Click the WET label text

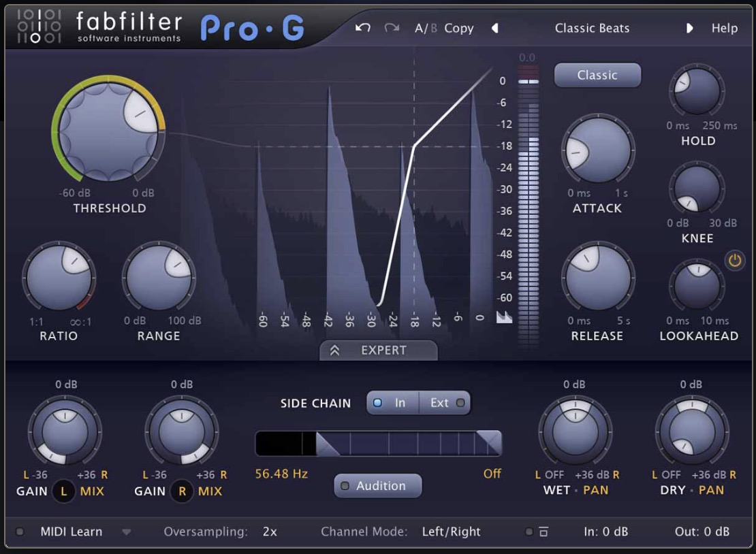556,491
